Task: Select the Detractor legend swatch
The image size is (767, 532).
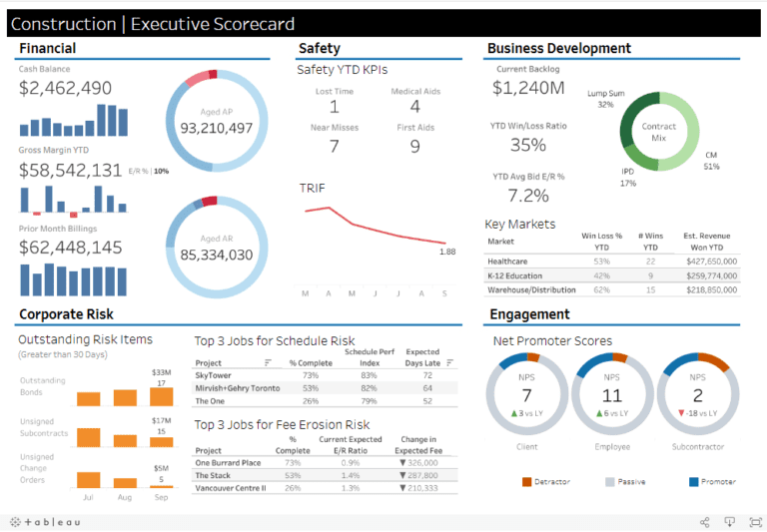Action: click(527, 482)
